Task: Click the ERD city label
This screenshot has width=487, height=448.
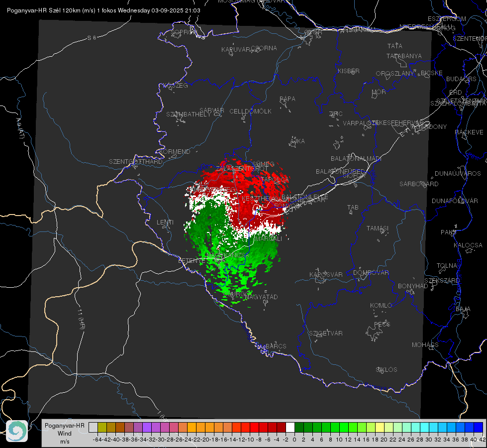Action: [456, 93]
